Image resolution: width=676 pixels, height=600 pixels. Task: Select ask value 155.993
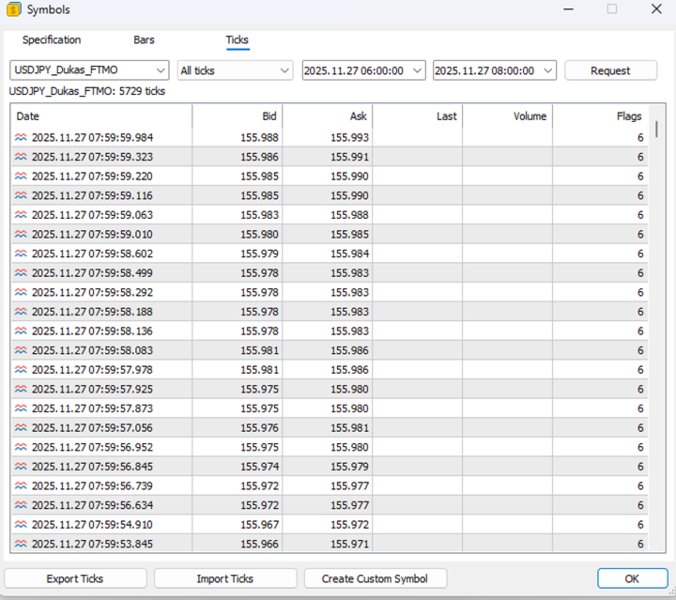pos(350,138)
